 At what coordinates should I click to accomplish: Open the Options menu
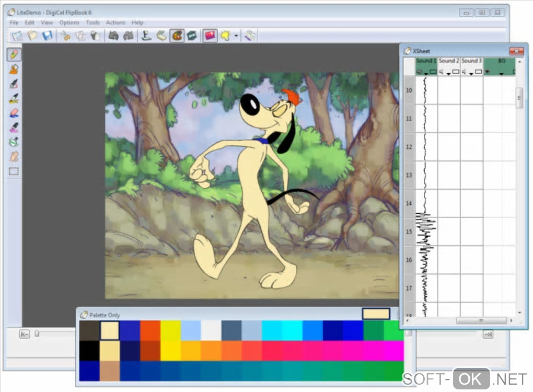[x=69, y=22]
